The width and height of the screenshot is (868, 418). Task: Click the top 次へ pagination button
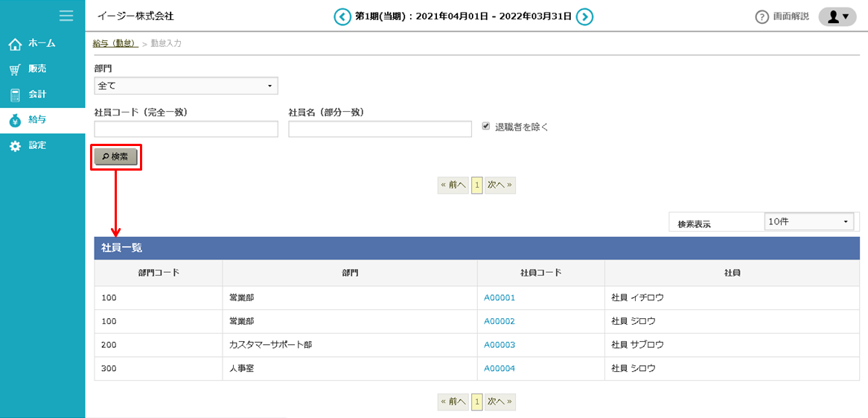point(500,185)
